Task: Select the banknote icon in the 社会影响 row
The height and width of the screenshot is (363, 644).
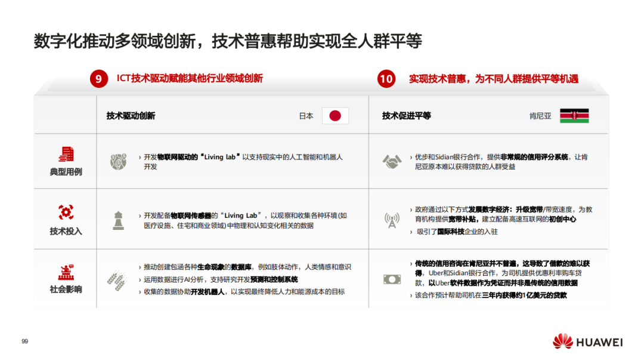Action: click(x=392, y=278)
